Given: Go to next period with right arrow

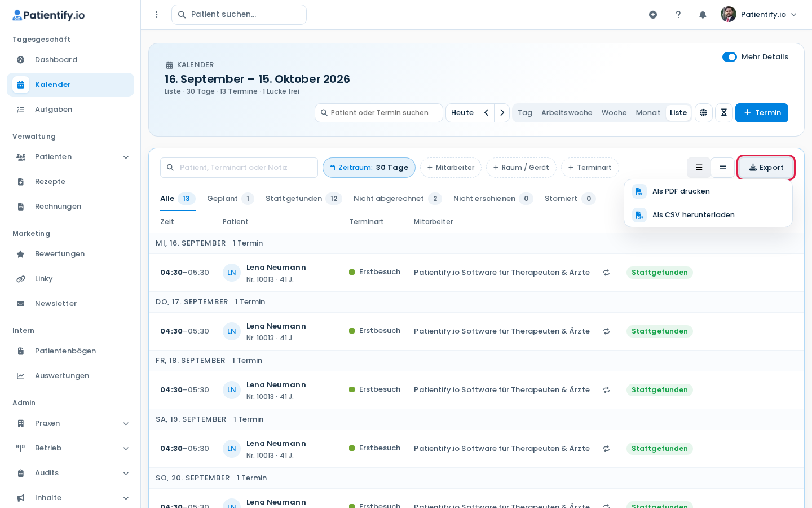Looking at the screenshot, I should coord(502,113).
